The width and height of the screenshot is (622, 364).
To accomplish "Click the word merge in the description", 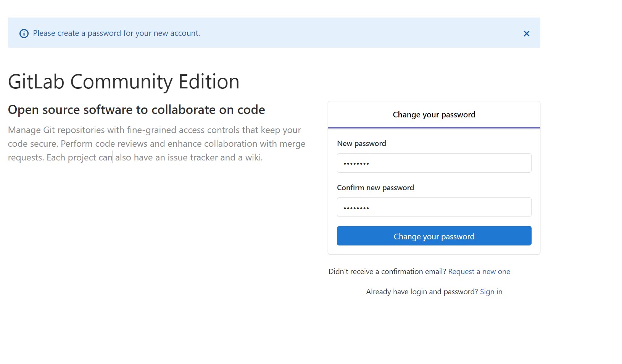I will coord(292,144).
